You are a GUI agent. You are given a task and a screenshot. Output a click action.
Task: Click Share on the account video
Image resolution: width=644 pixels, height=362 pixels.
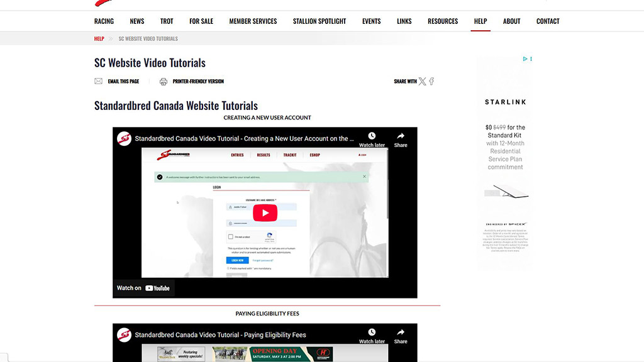click(x=401, y=140)
